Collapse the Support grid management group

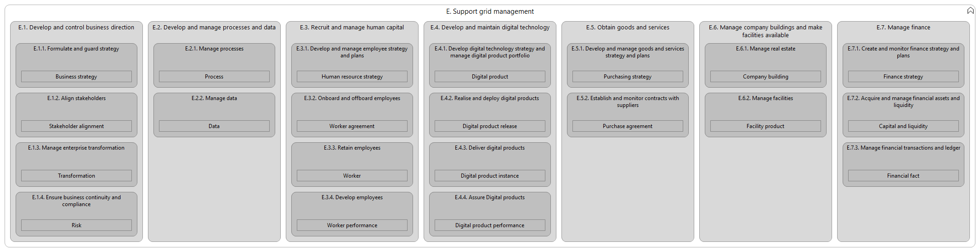pyautogui.click(x=970, y=11)
